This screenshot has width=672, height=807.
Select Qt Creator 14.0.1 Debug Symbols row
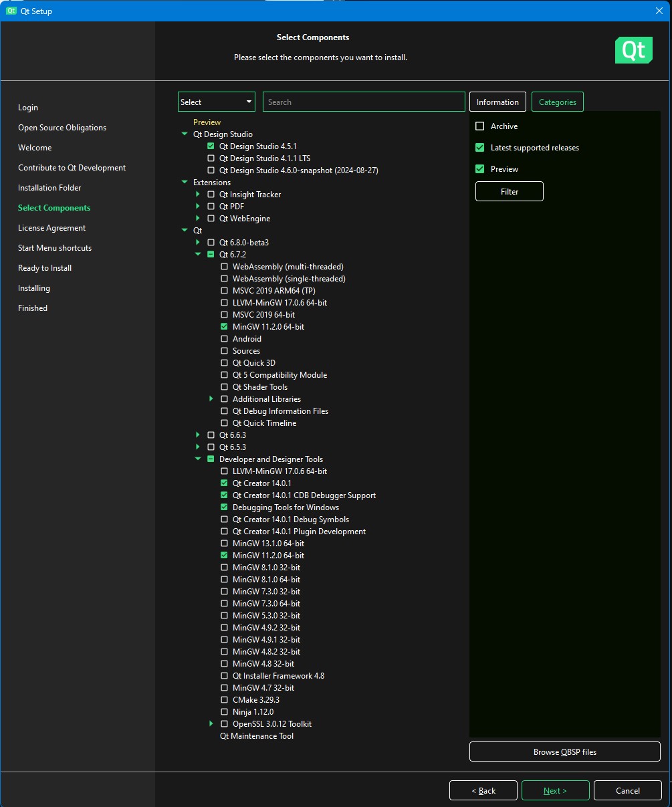[291, 520]
